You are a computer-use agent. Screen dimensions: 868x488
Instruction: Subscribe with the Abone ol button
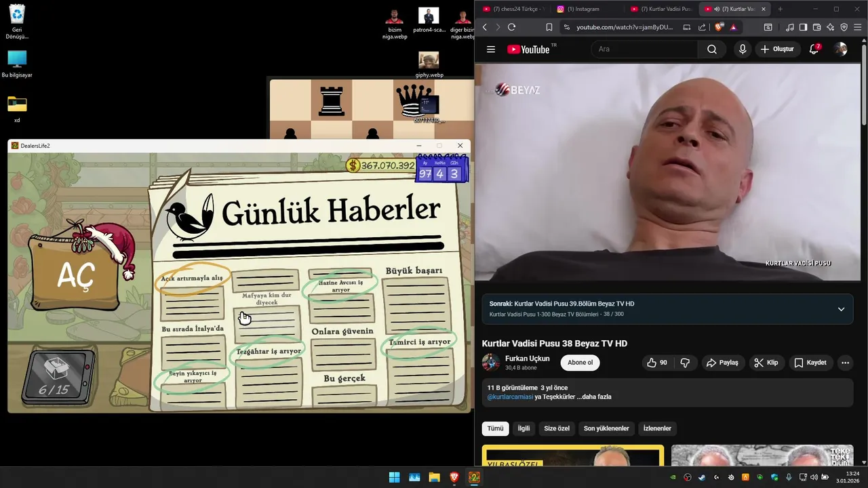580,363
